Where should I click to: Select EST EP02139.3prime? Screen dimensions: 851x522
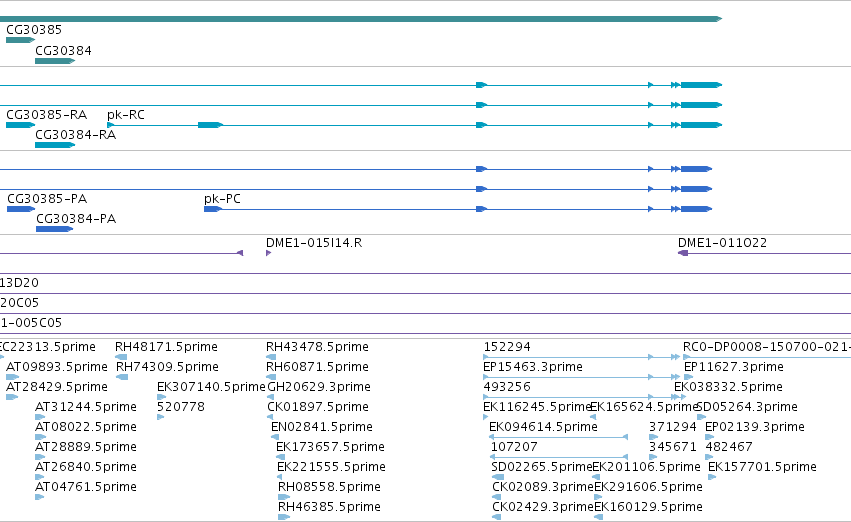click(754, 427)
